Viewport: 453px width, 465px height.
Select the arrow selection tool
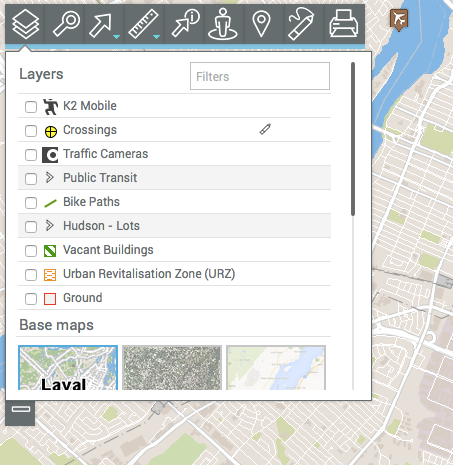100,25
